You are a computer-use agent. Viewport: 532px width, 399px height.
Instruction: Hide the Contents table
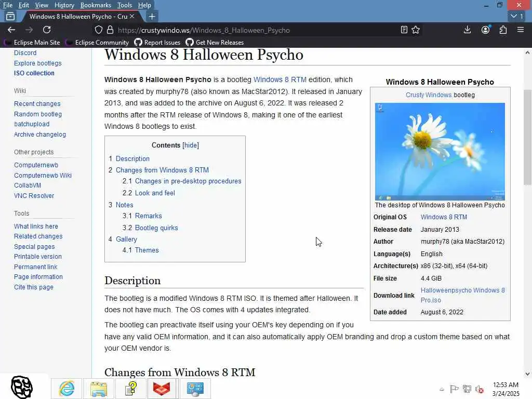coord(191,145)
